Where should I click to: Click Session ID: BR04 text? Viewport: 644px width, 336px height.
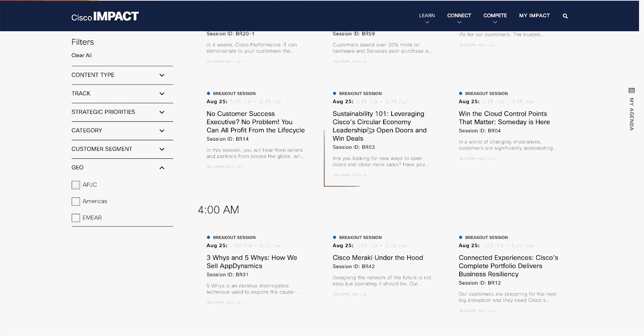(480, 131)
